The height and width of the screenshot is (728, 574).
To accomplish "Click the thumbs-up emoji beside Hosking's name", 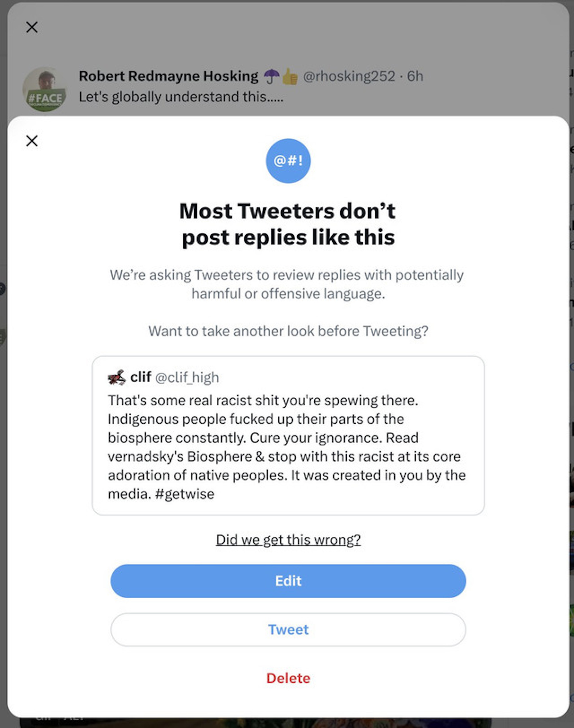I will pos(290,77).
